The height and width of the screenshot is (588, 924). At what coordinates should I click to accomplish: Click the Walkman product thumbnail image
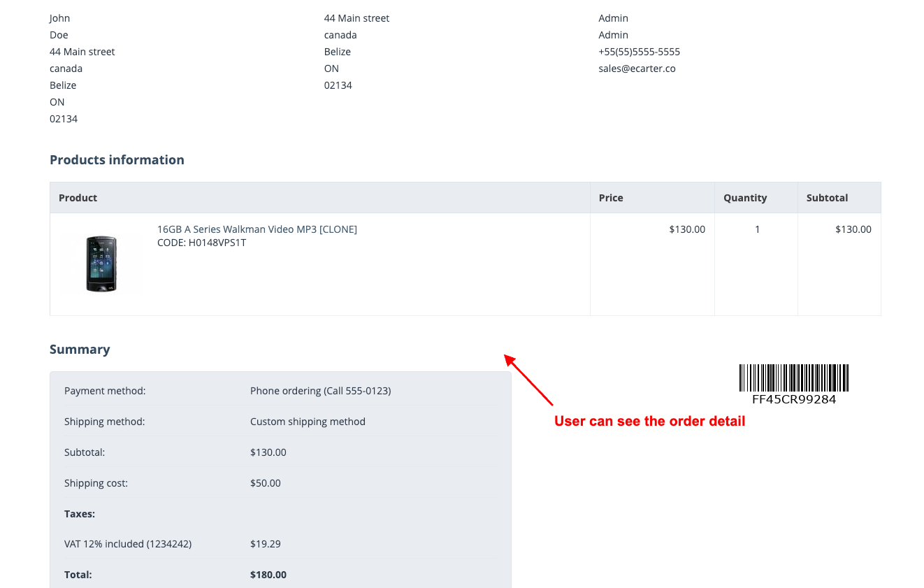pyautogui.click(x=102, y=264)
